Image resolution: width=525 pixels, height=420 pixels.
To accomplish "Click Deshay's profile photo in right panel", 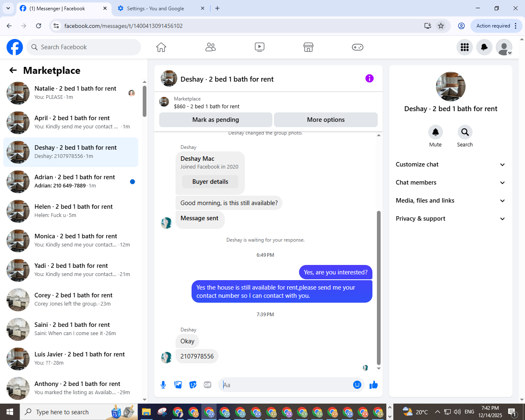I will 451,87.
